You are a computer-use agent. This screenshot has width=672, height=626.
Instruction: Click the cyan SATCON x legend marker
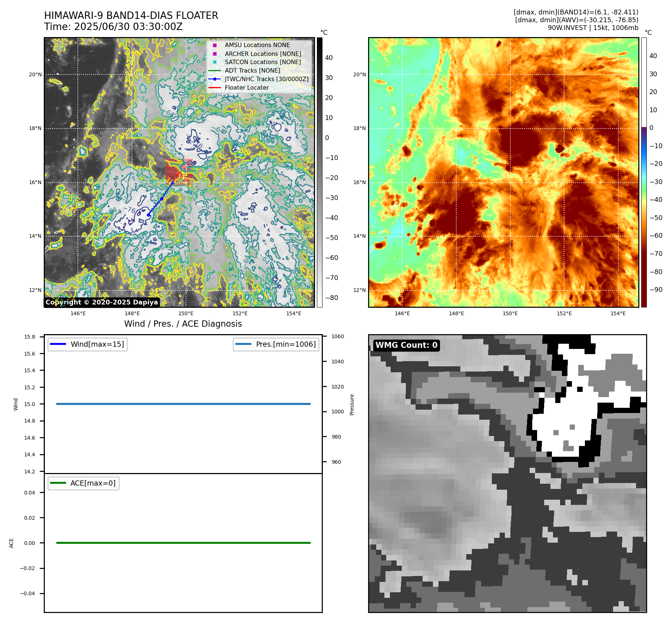click(x=215, y=62)
